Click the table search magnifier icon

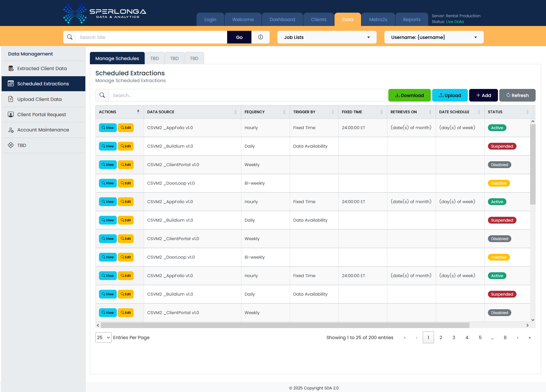[x=102, y=95]
